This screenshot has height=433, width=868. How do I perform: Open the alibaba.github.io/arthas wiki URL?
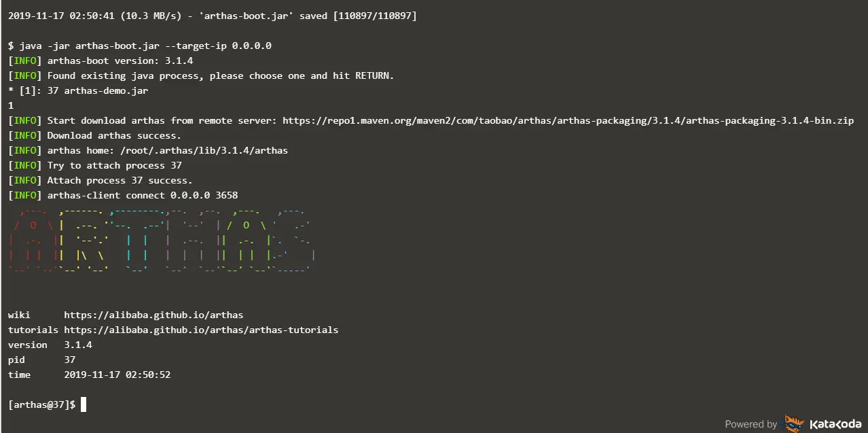point(153,315)
